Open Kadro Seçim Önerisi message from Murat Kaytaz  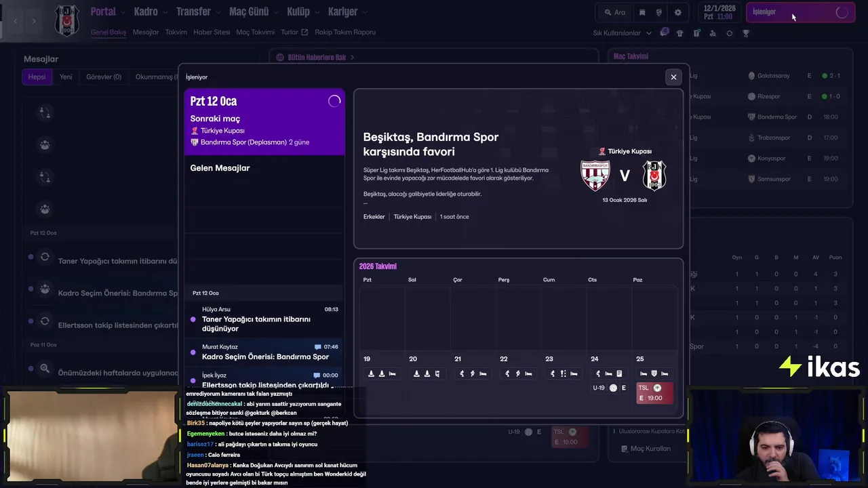[x=264, y=352]
